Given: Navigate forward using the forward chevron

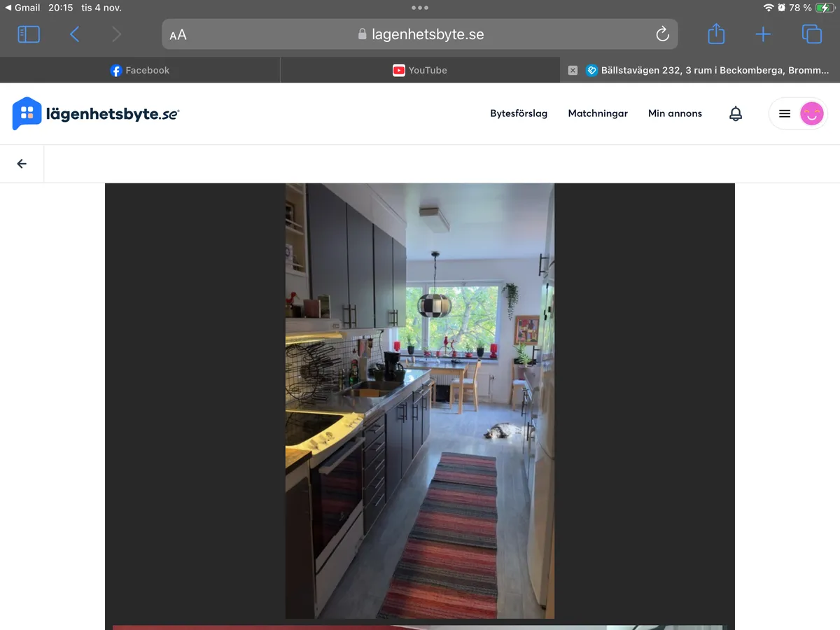Looking at the screenshot, I should 116,34.
